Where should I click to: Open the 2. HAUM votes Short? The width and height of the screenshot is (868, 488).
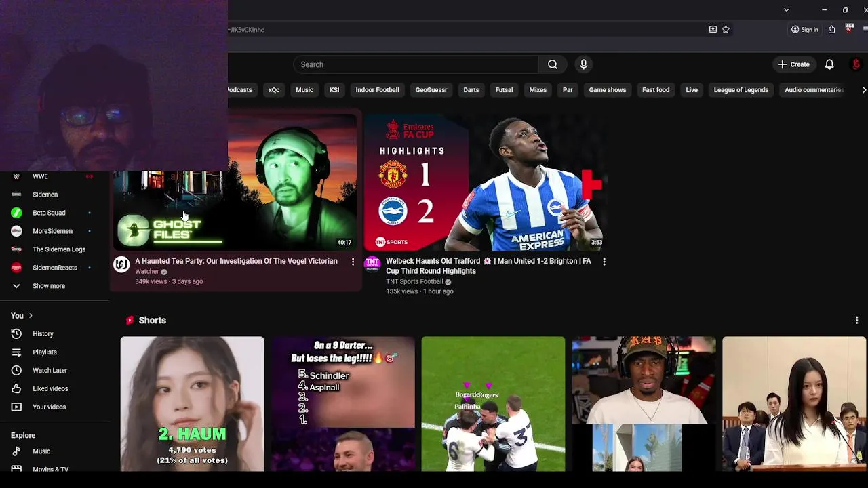193,404
